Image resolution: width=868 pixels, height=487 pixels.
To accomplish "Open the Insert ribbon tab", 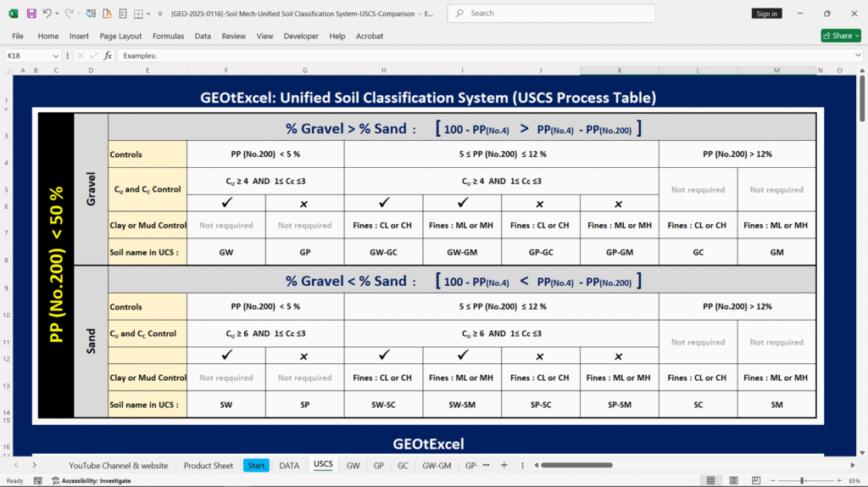I will [79, 36].
